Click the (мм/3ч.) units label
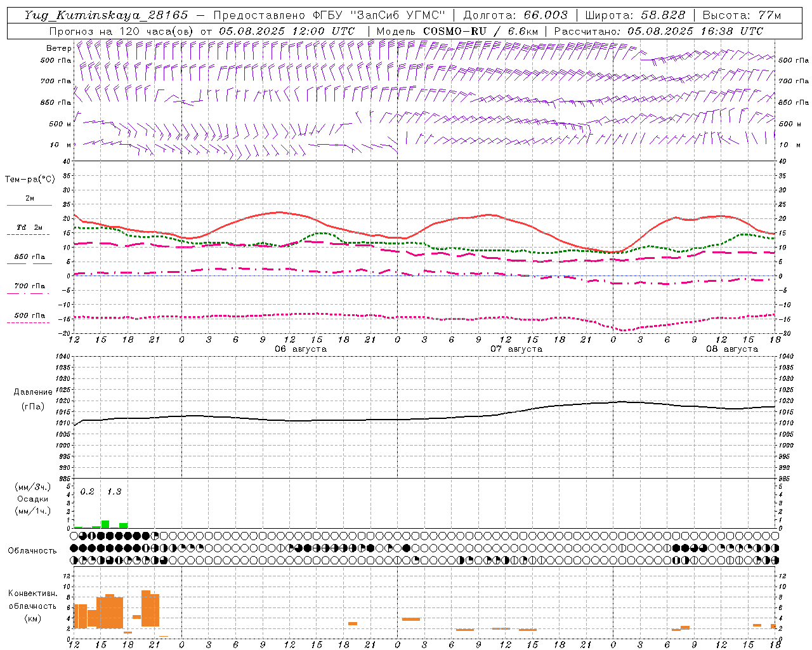Viewport: 812px width, 650px height. [x=32, y=487]
